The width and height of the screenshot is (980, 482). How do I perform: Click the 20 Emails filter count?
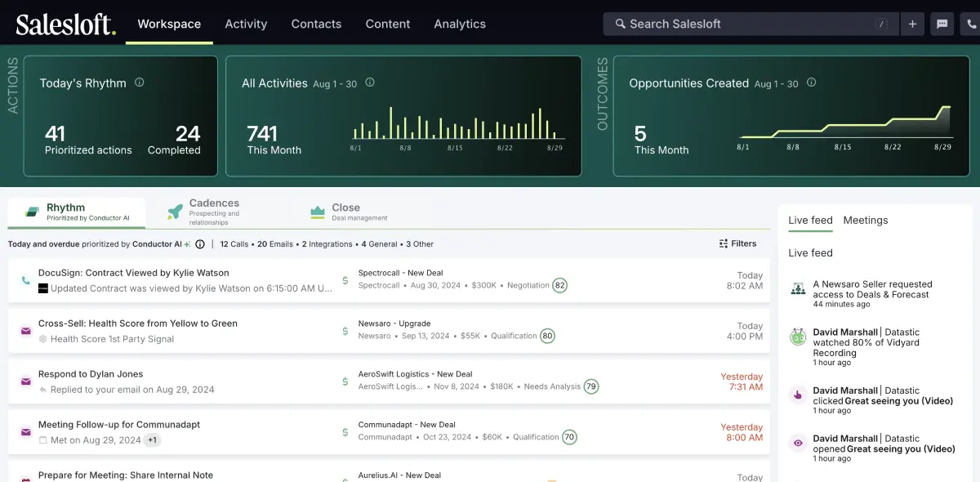tap(275, 243)
